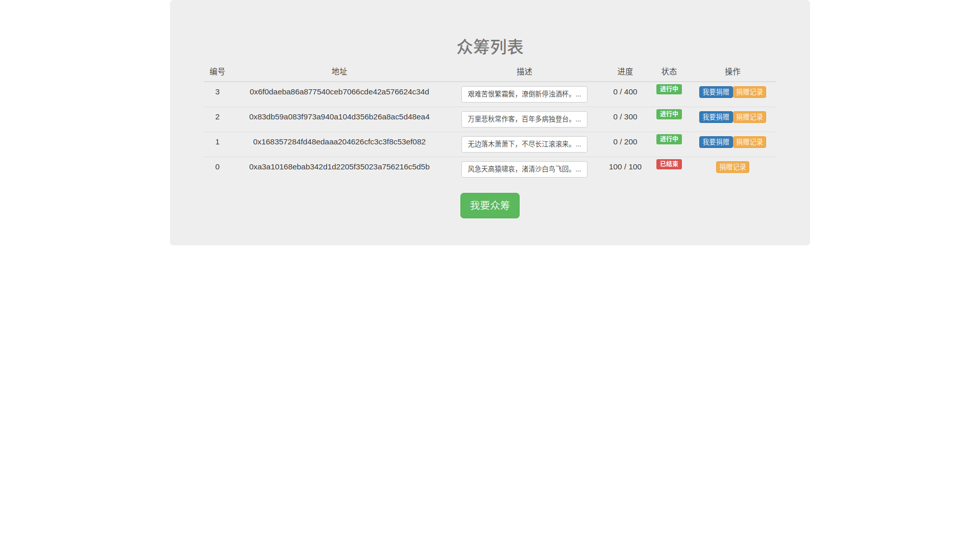Click the red 已结束 status badge
980x551 pixels.
669,164
